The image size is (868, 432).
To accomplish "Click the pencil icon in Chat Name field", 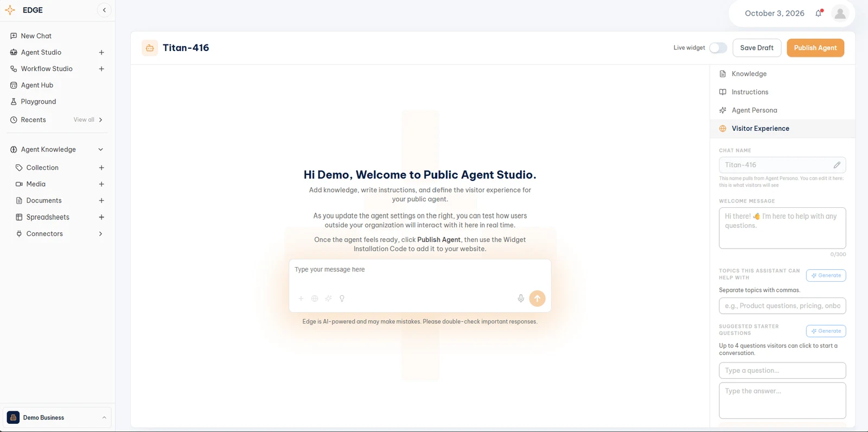I will [837, 165].
